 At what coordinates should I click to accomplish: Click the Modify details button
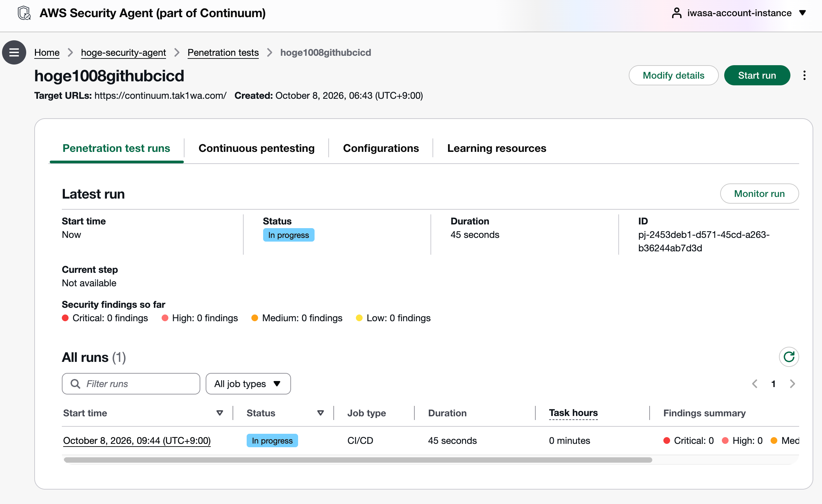click(673, 75)
